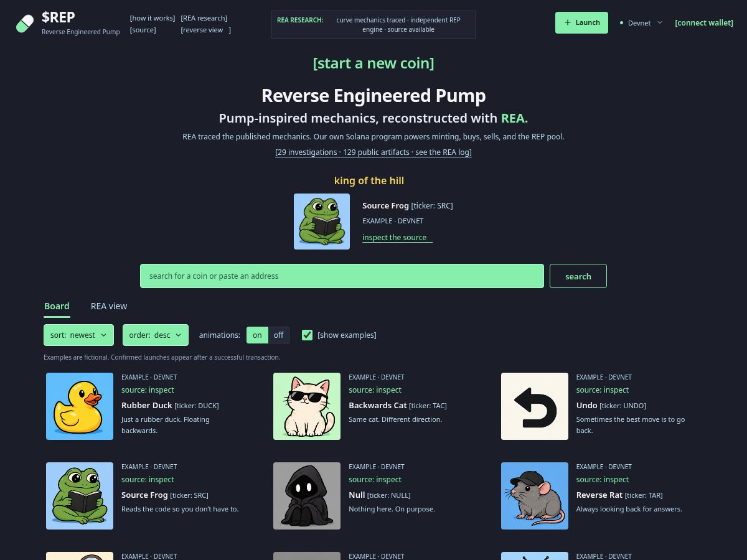Image resolution: width=747 pixels, height=560 pixels.
Task: Open the REA log investigations link
Action: pos(374,152)
